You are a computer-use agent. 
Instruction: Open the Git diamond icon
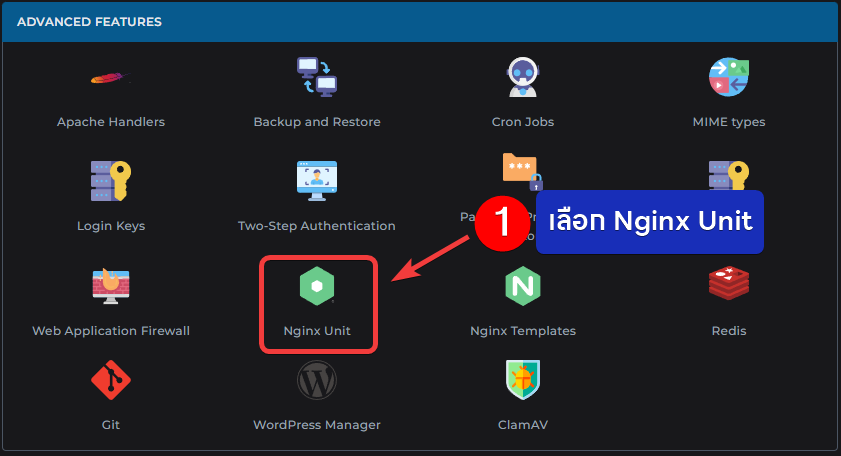coord(110,380)
